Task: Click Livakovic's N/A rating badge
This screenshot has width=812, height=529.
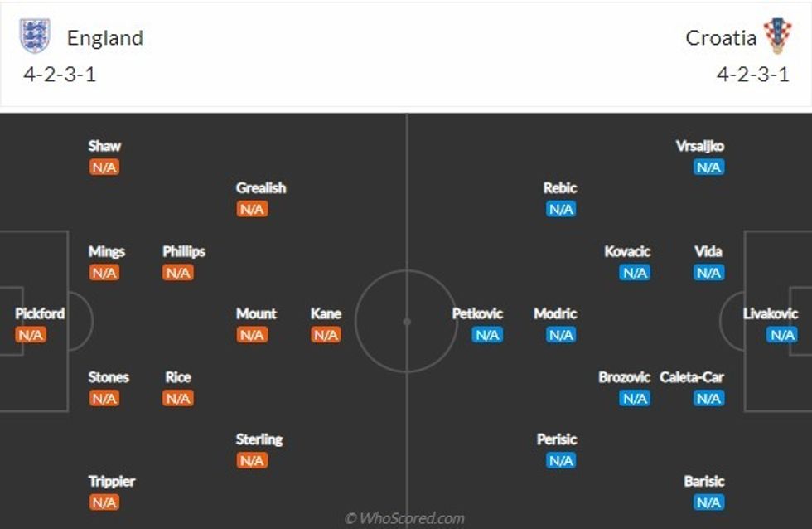Action: tap(782, 335)
